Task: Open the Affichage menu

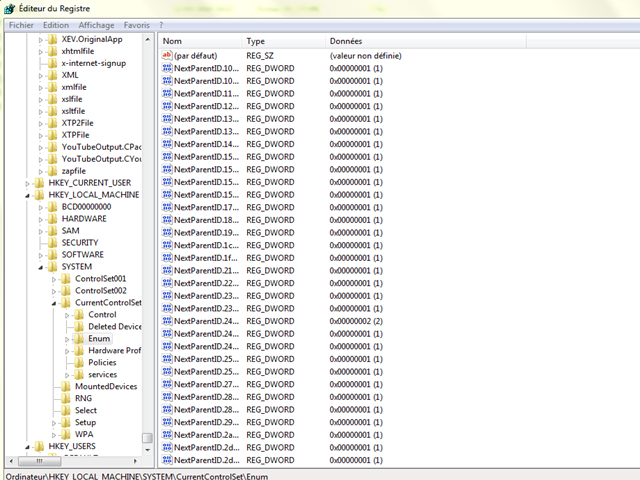Action: tap(97, 23)
